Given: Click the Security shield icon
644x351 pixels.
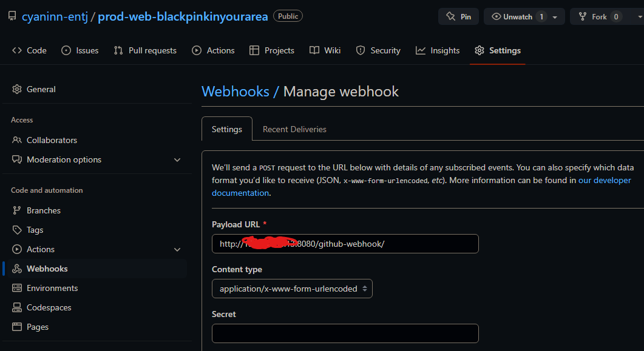Looking at the screenshot, I should click(361, 50).
